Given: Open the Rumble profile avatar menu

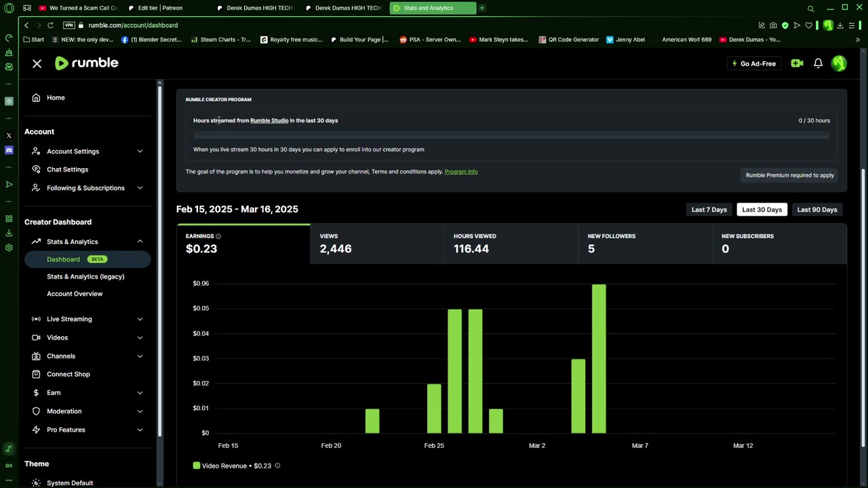Looking at the screenshot, I should [x=839, y=63].
